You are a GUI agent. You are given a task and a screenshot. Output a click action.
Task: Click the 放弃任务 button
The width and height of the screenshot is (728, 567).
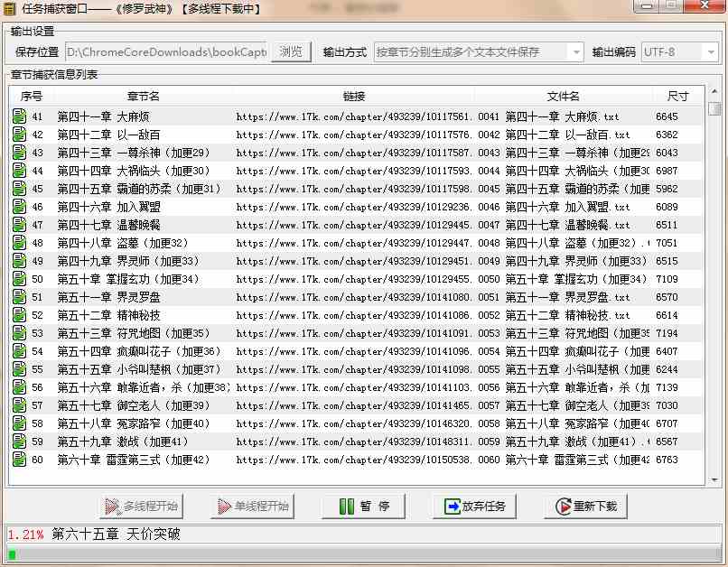474,507
